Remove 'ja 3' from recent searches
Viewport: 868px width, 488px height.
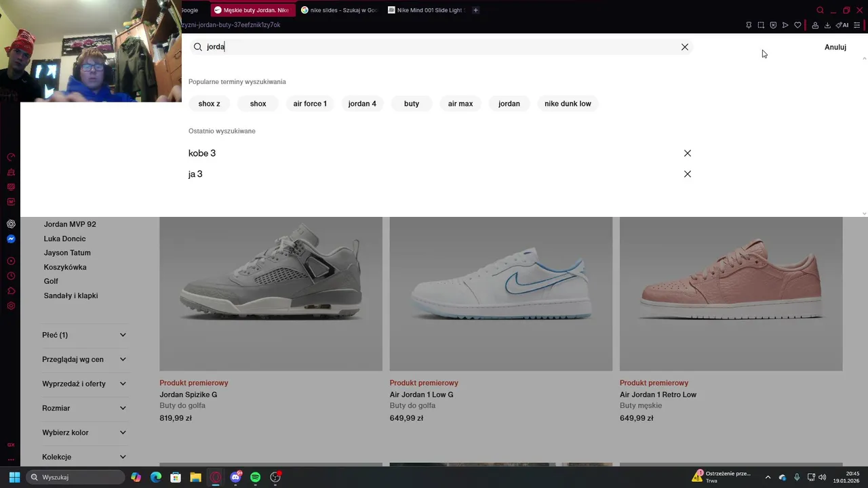pos(688,174)
